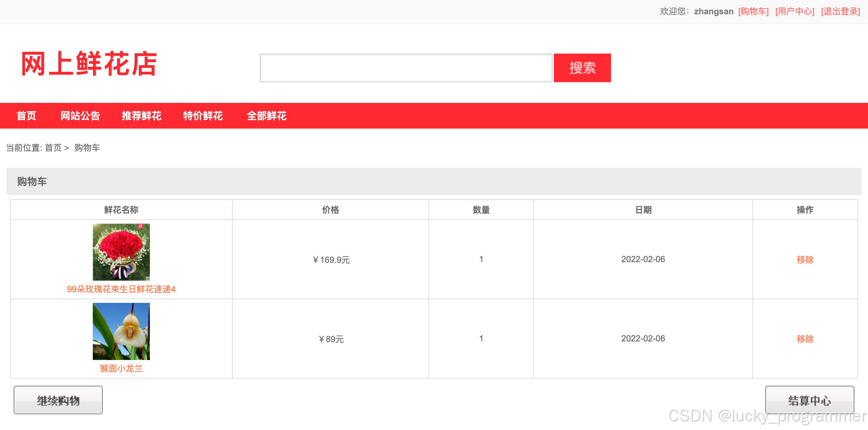Click [退出登录] to log out
Image resolution: width=868 pixels, height=430 pixels.
(x=840, y=11)
